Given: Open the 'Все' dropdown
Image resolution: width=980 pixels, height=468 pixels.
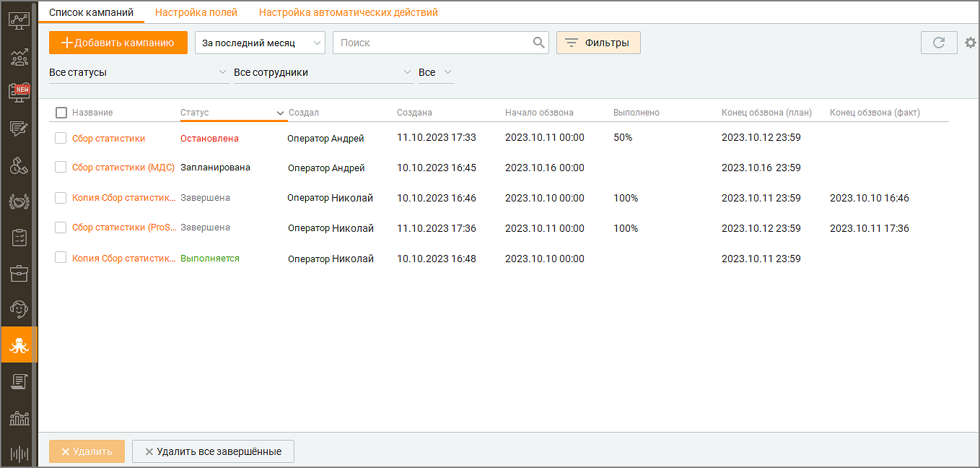Looking at the screenshot, I should [x=436, y=73].
